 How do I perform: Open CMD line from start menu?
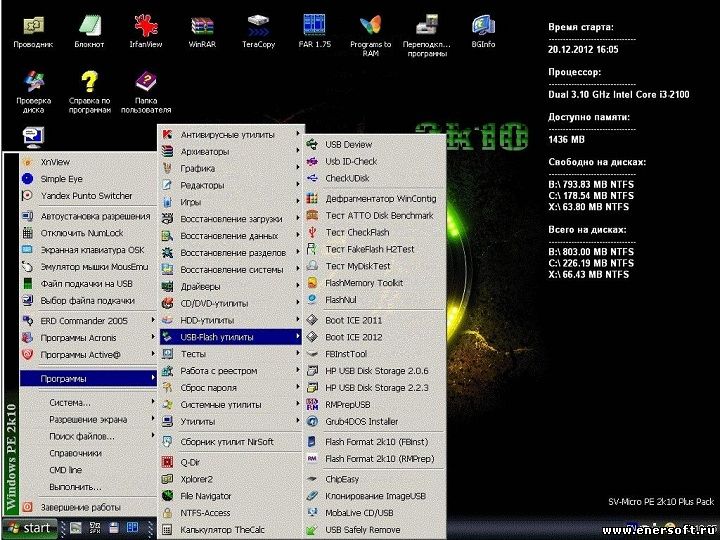coord(89,470)
